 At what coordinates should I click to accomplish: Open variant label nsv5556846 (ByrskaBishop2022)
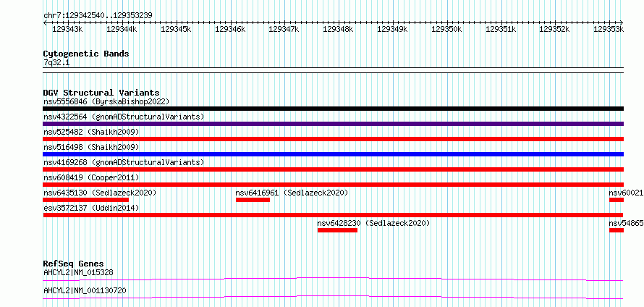click(x=106, y=101)
